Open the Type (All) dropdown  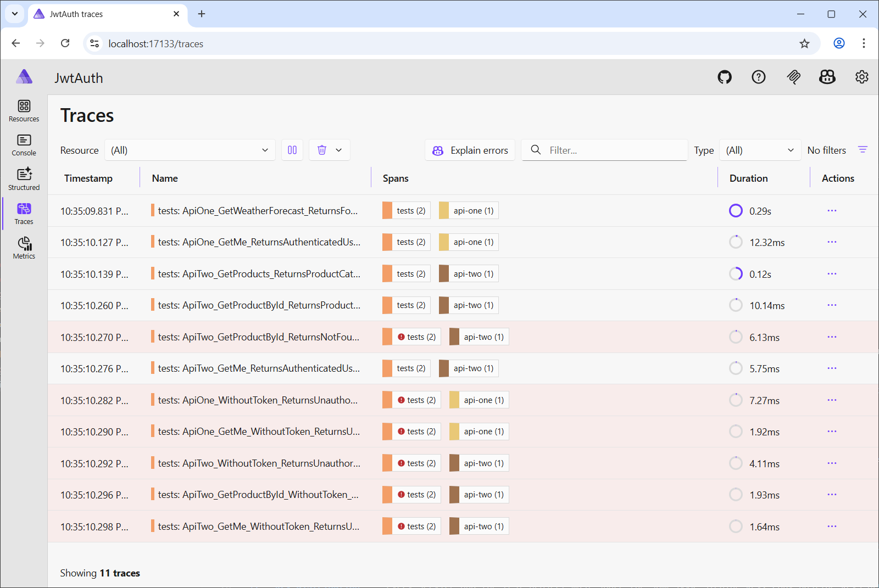click(x=760, y=149)
